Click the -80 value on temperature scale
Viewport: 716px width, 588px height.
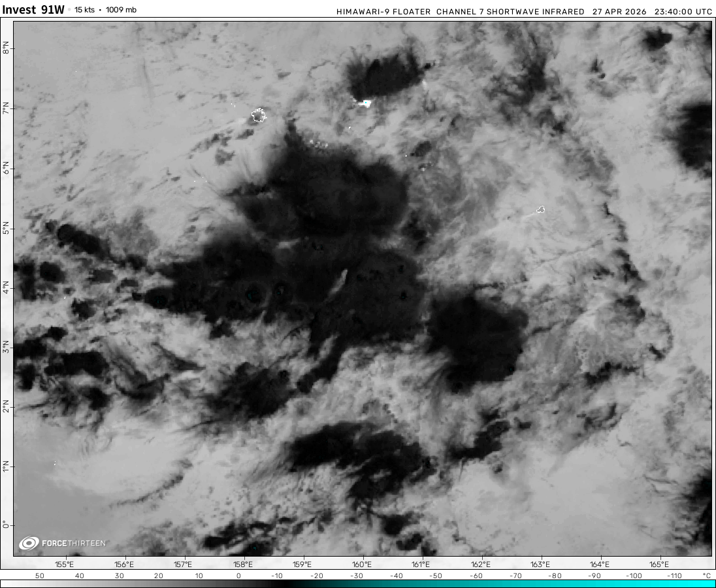click(x=555, y=576)
